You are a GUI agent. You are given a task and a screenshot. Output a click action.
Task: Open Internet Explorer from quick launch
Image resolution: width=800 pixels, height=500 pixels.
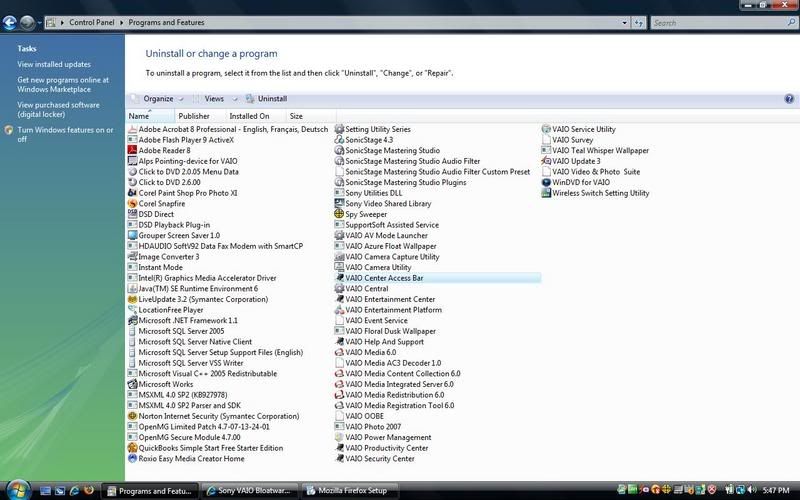pos(74,491)
